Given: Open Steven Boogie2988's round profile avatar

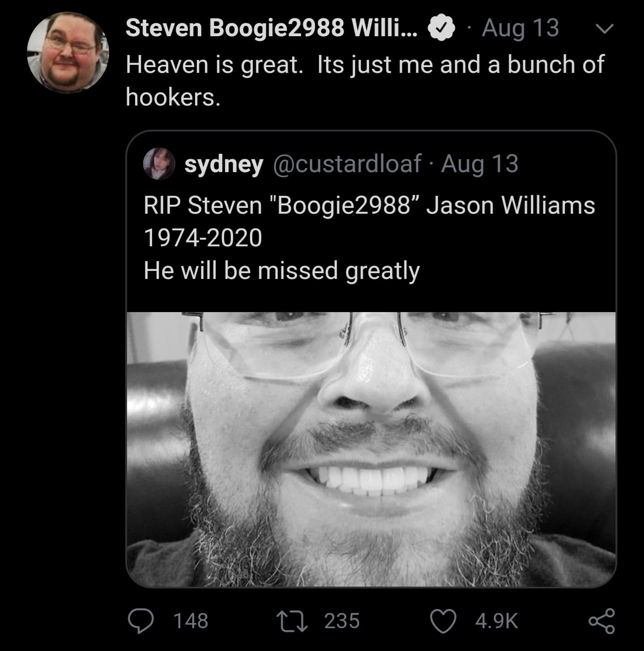Looking at the screenshot, I should 68,52.
